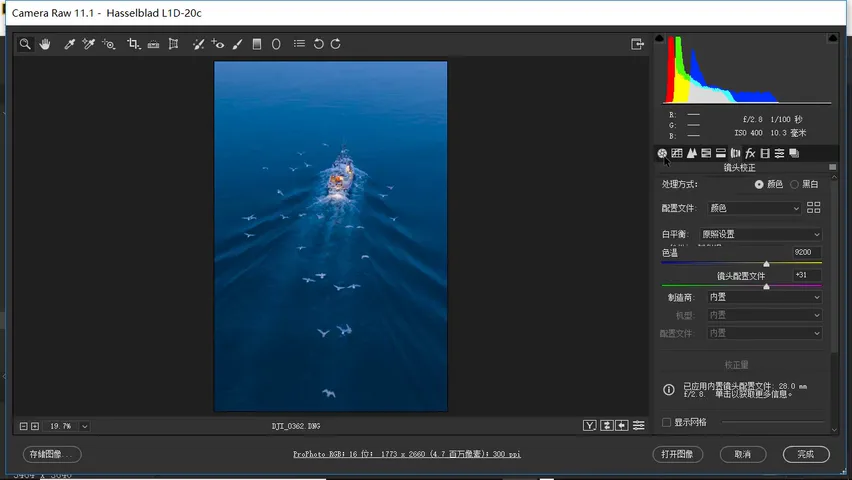Choose 黑白 processing radio button
852x480 pixels.
click(x=794, y=185)
